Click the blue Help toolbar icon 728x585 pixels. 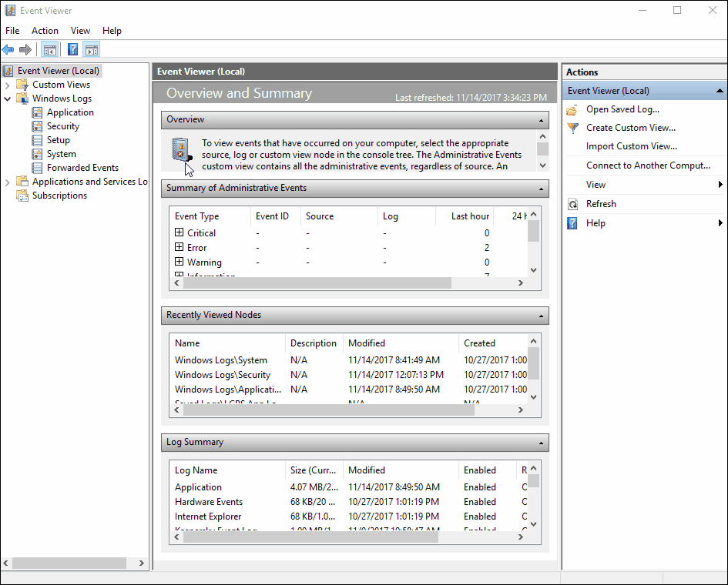[x=72, y=50]
